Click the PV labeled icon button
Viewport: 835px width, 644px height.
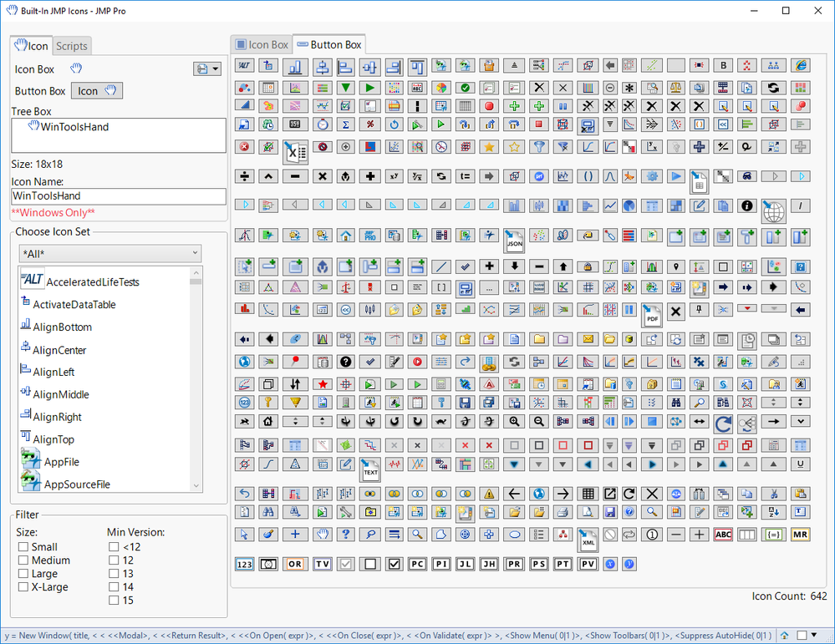588,564
